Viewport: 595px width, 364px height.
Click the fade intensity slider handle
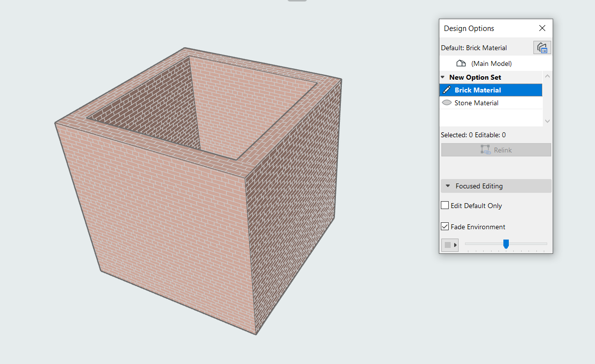click(x=506, y=243)
